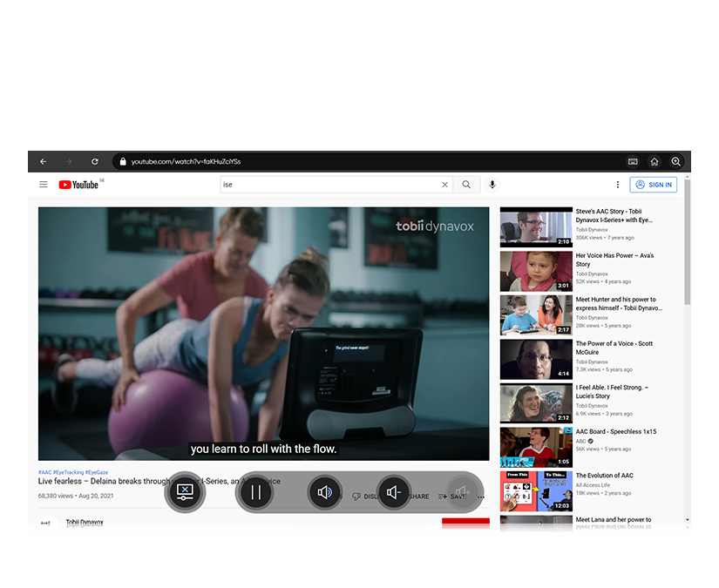Image resolution: width=719 pixels, height=588 pixels.
Task: Pause the video using the pause overlay control
Action: [255, 492]
